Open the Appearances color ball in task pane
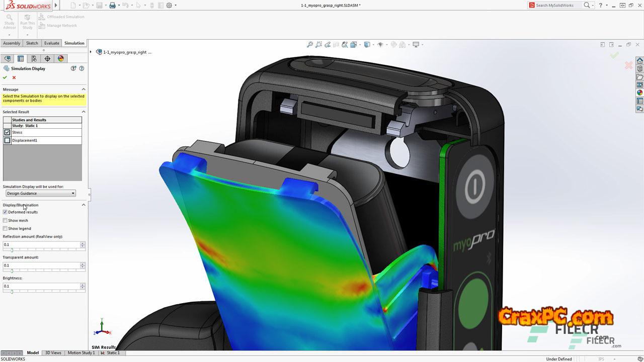The width and height of the screenshot is (644, 362). [x=639, y=93]
